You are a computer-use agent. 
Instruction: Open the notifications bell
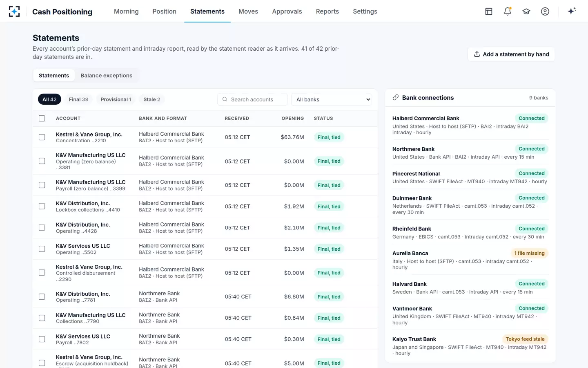(508, 11)
